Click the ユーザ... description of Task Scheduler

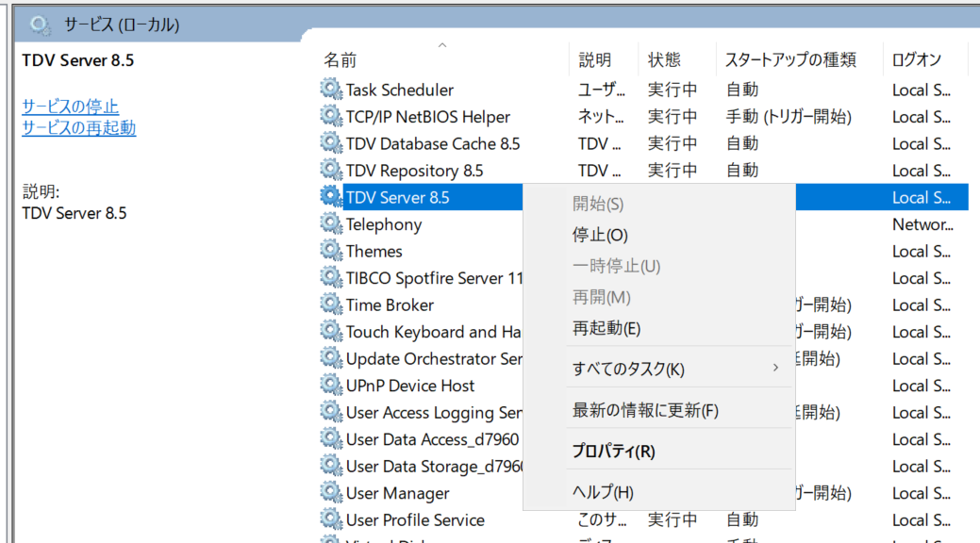tap(601, 90)
